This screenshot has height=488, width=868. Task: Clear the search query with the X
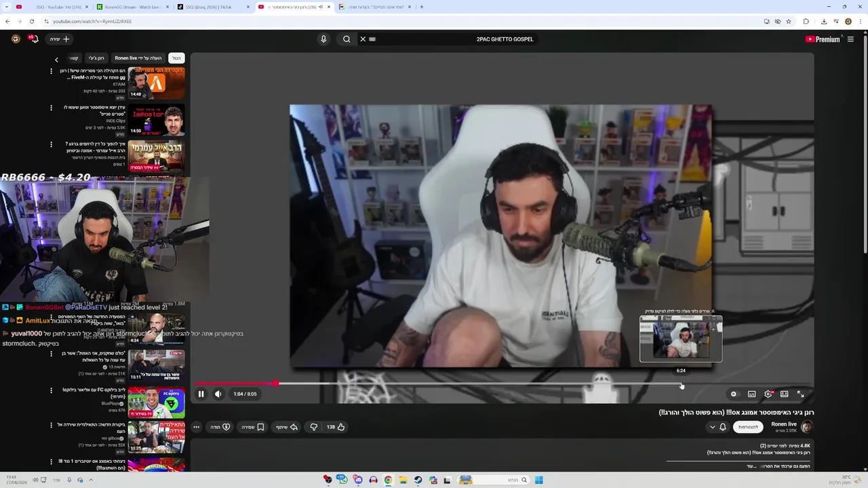pyautogui.click(x=363, y=39)
